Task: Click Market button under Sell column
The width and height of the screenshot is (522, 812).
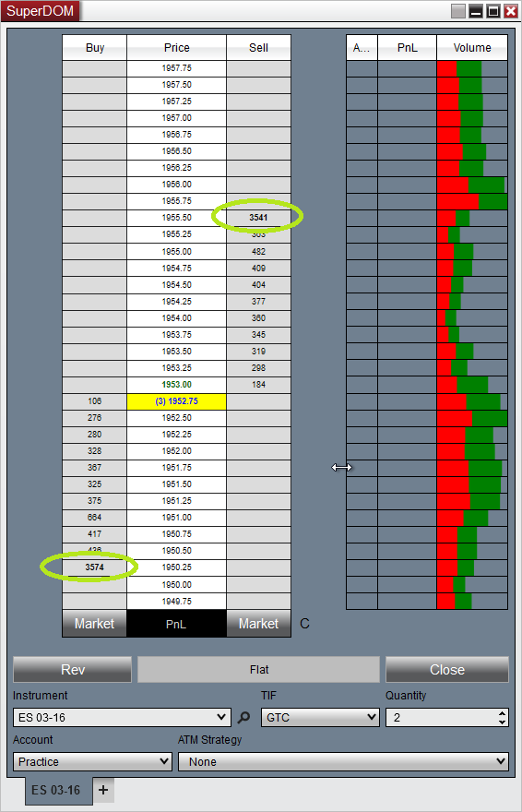Action: point(258,624)
